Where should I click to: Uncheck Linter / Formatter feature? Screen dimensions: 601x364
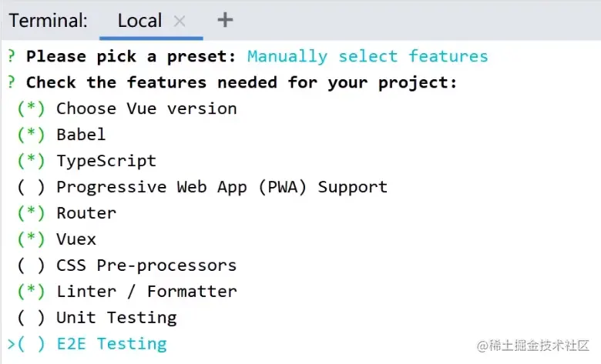point(31,292)
